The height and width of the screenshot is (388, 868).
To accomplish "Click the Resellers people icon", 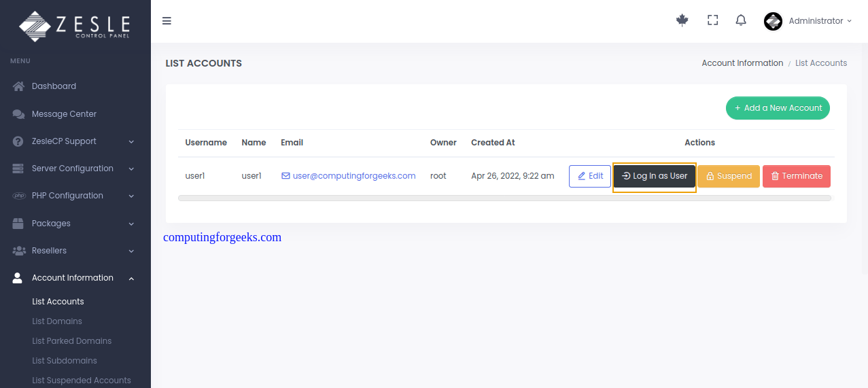I will click(19, 251).
